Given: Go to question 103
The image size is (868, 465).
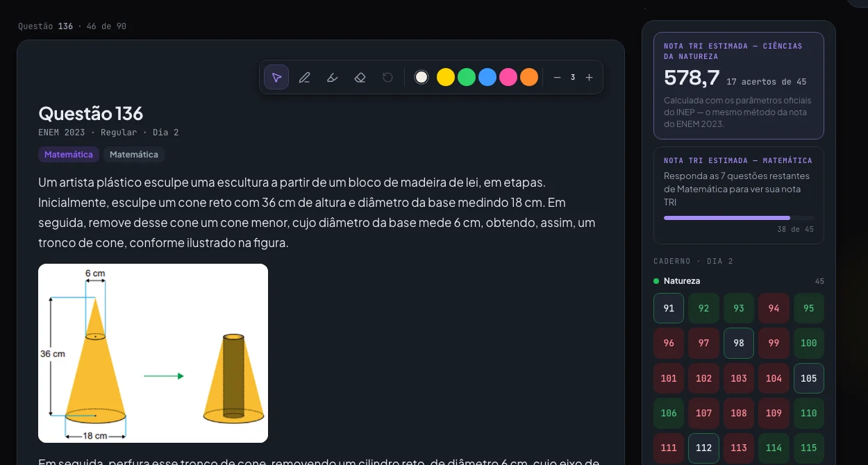Looking at the screenshot, I should pos(739,378).
